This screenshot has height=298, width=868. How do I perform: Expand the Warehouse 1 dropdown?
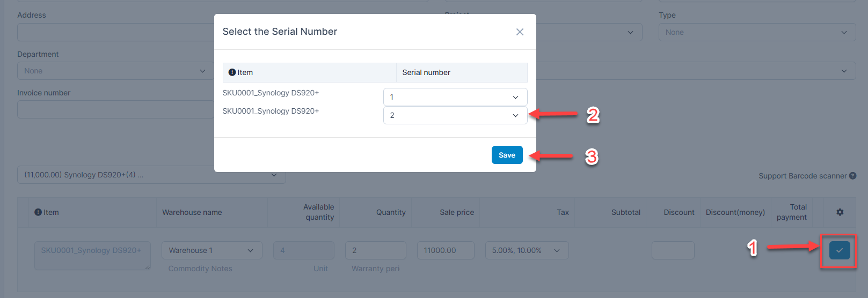tap(211, 250)
